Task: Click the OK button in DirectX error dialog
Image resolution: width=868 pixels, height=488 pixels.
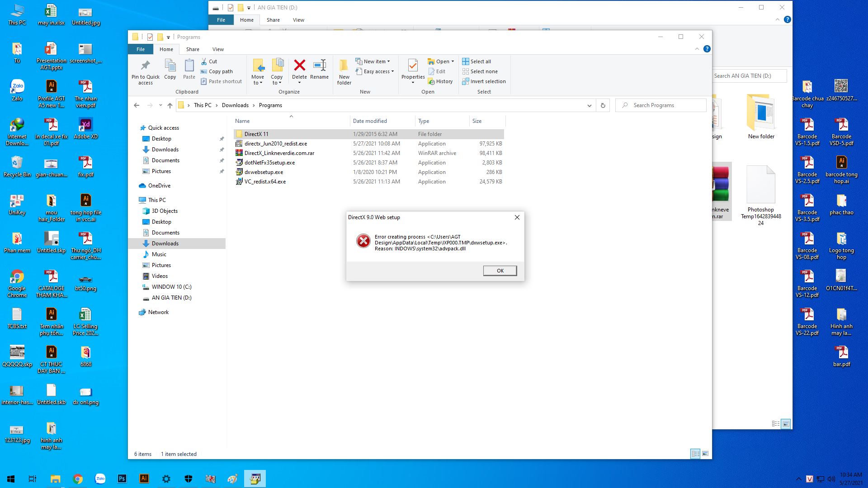Action: coord(500,271)
